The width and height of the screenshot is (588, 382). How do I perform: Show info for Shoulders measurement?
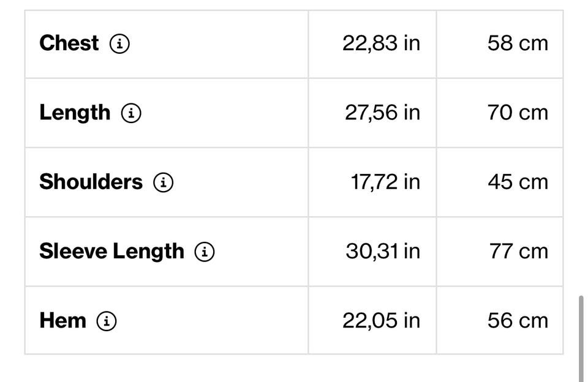(x=163, y=182)
